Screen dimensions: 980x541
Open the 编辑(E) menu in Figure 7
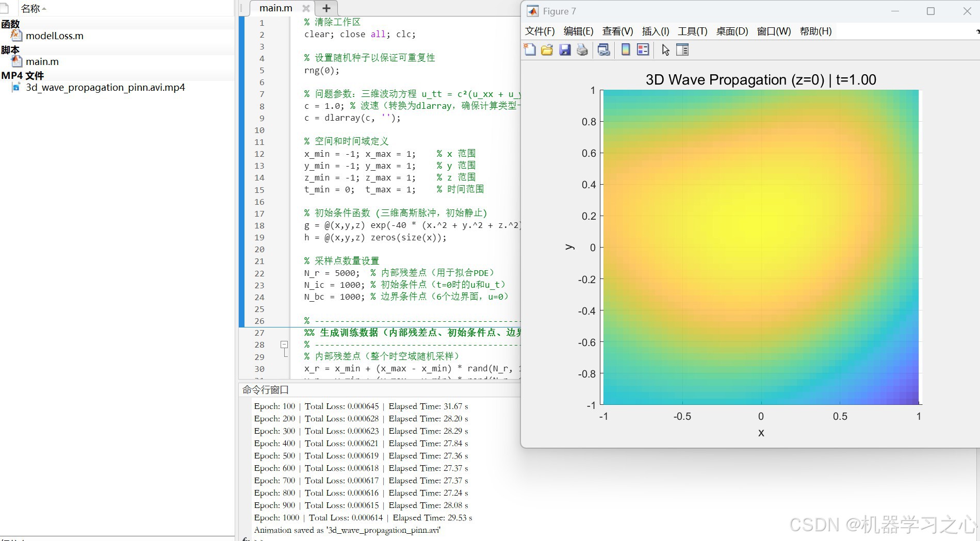[x=578, y=31]
